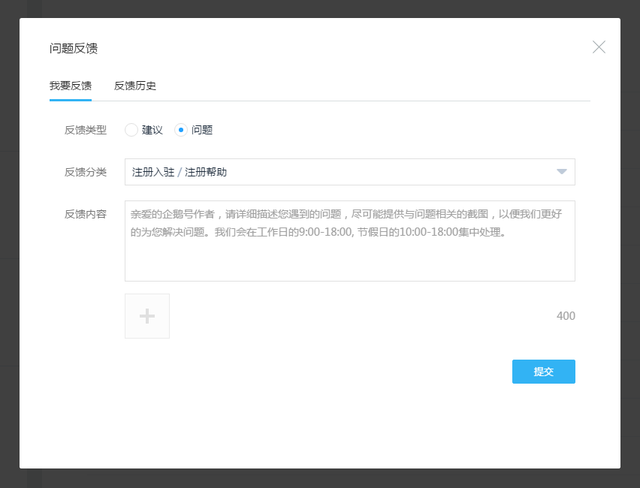Open the 反馈分类 dropdown showing 注册入驻 / 注册帮助
The image size is (640, 488).
point(350,172)
